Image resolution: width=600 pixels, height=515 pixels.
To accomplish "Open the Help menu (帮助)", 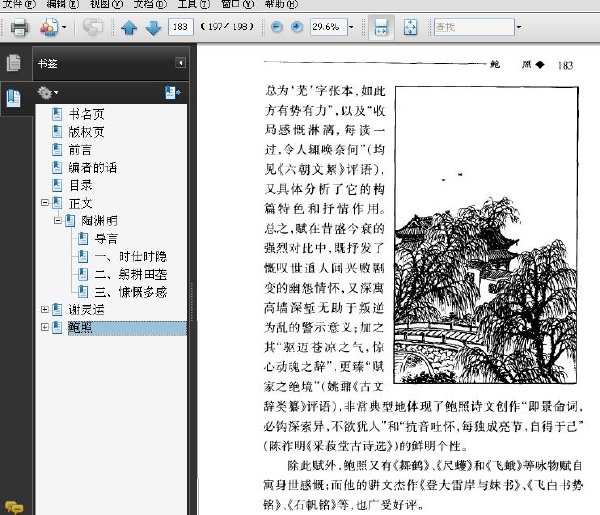I will pyautogui.click(x=281, y=4).
